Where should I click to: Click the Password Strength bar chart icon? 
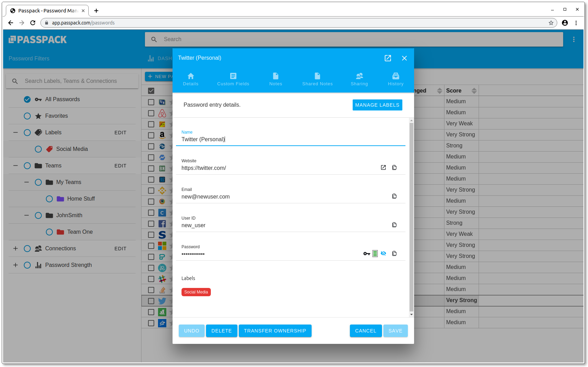[x=38, y=265]
